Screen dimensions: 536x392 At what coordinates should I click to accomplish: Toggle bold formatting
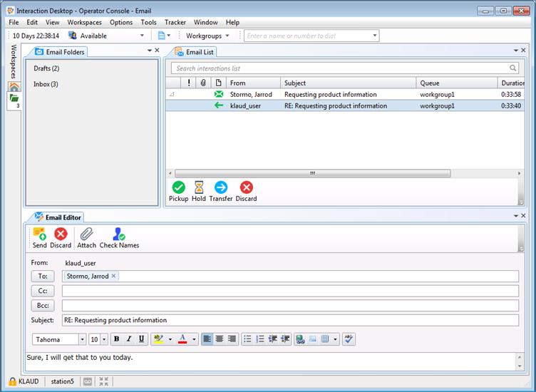(116, 339)
